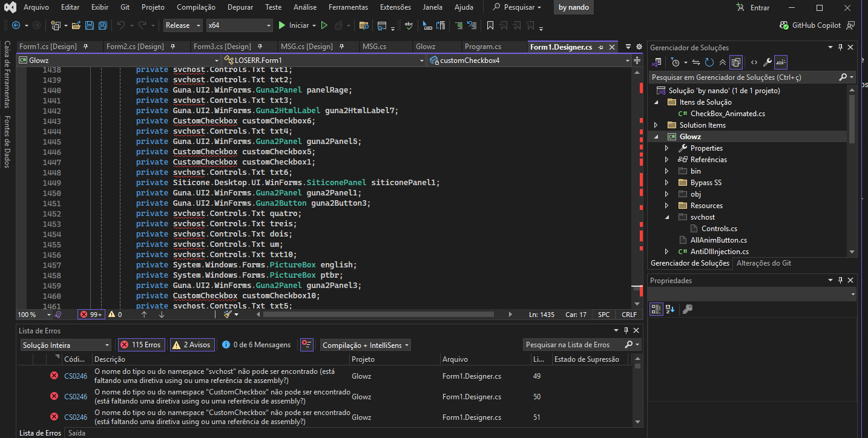Toggle the 115 Erros filter
This screenshot has height=438, width=868.
click(x=142, y=345)
